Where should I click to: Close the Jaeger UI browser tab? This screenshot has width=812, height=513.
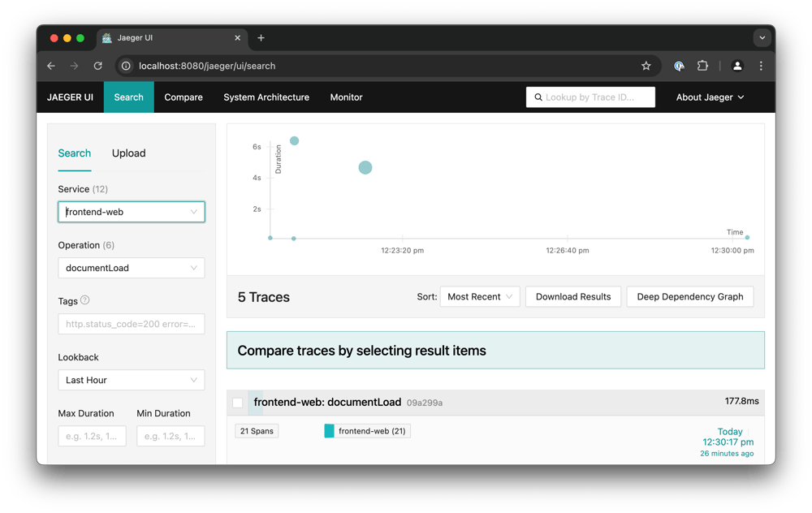[237, 38]
